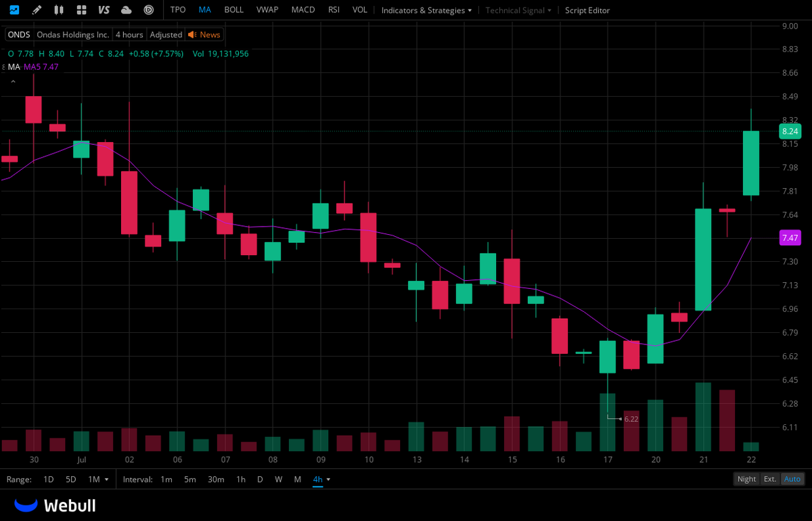Click the MA legend label
The width and height of the screenshot is (812, 521).
[14, 67]
